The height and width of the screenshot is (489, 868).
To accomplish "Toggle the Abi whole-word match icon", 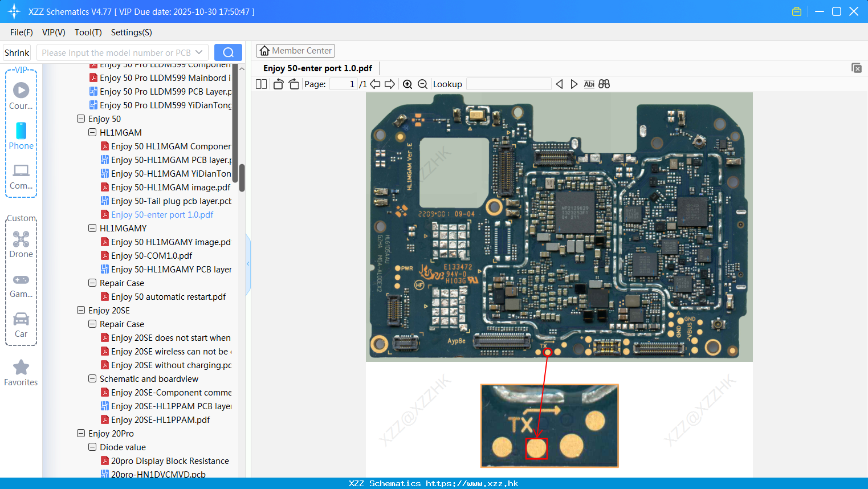I will click(589, 84).
